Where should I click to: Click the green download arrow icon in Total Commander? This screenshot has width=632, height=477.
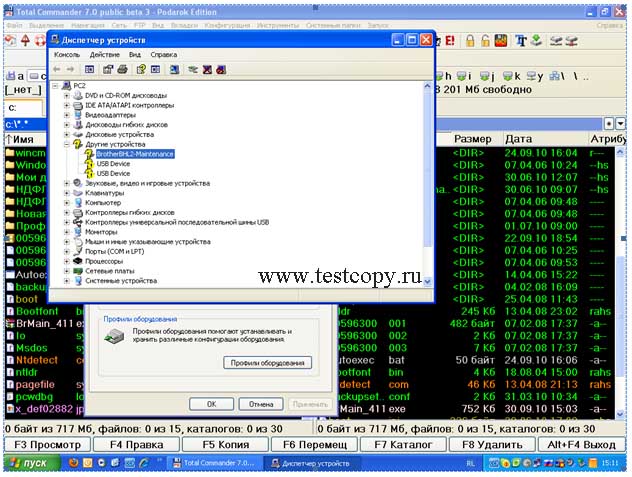tap(536, 40)
